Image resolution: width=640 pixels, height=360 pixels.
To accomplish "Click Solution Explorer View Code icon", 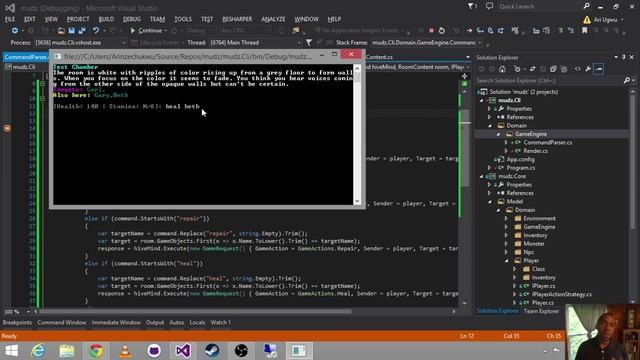I will pos(577,69).
